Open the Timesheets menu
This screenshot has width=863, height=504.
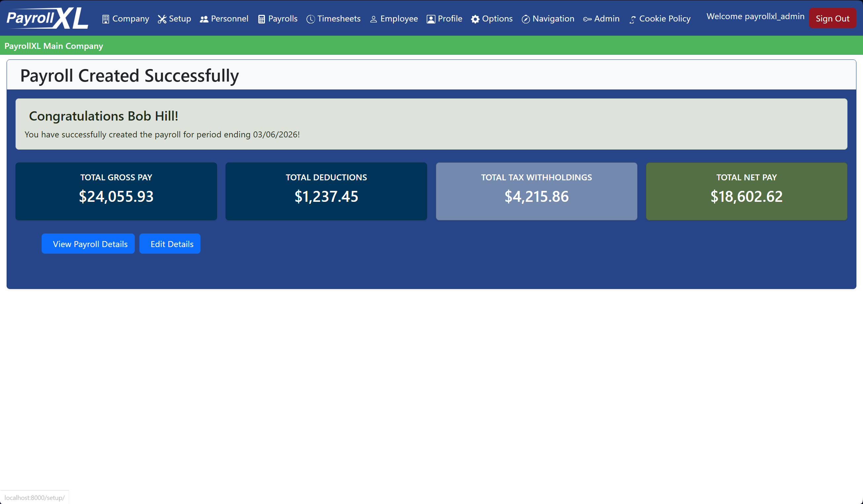(x=333, y=18)
